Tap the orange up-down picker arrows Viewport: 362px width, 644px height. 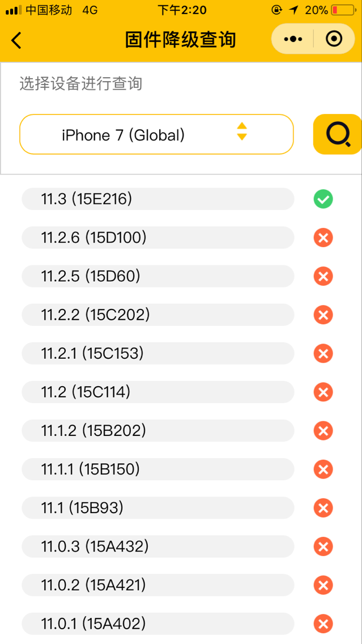click(242, 132)
